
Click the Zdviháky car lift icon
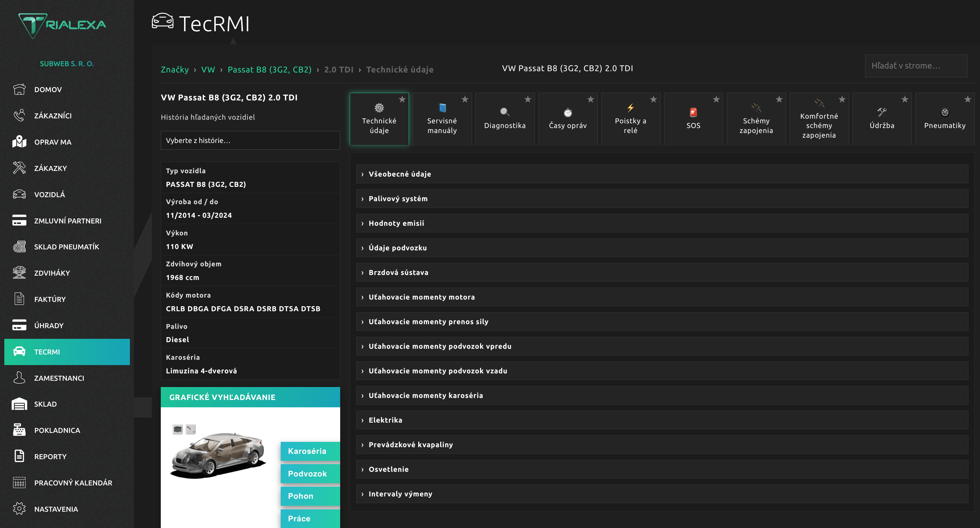[19, 273]
